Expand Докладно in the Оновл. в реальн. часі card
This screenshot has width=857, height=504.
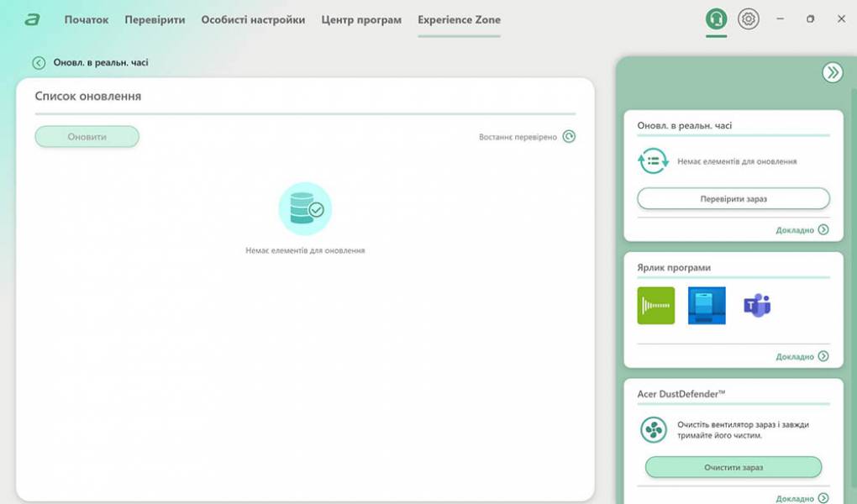[x=802, y=230]
